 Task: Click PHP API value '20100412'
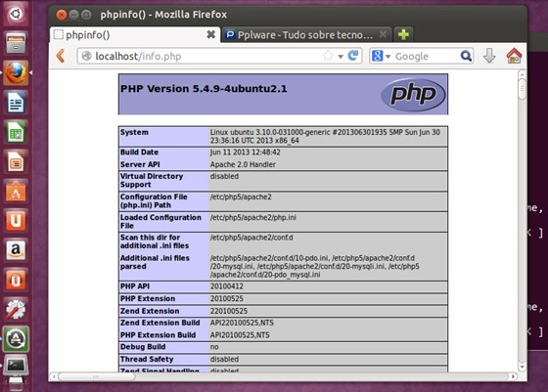coord(226,286)
